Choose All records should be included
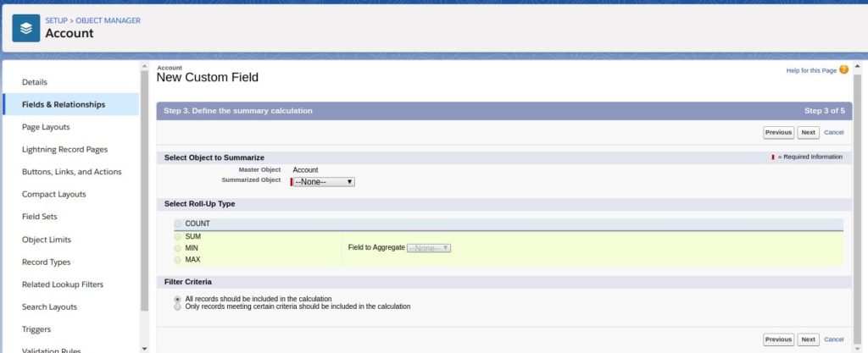This screenshot has width=868, height=353. (x=178, y=299)
